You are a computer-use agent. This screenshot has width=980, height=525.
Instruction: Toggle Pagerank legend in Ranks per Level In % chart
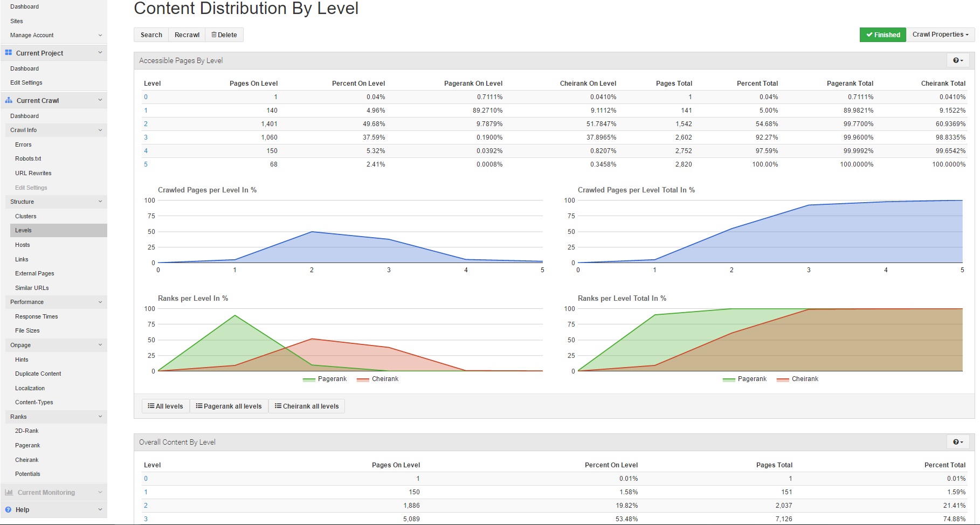point(325,379)
